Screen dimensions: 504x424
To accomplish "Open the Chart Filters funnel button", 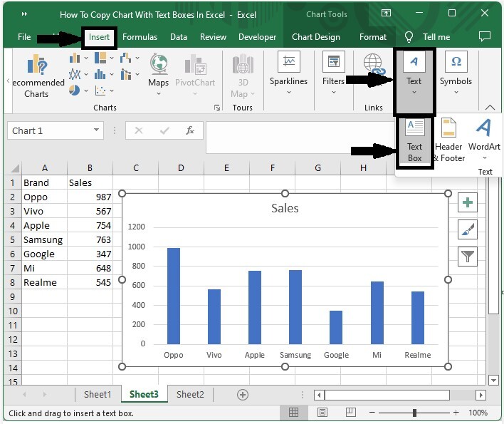I will click(x=468, y=257).
